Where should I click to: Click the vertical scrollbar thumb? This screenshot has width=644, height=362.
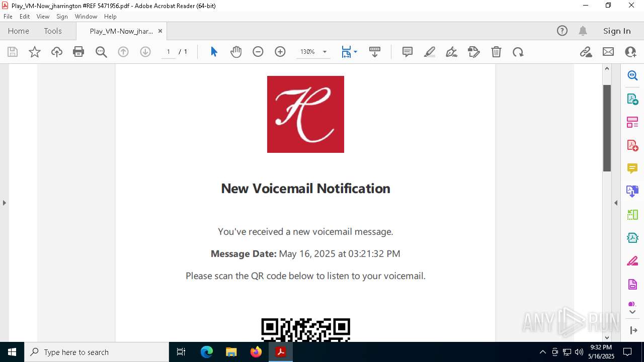pyautogui.click(x=607, y=128)
